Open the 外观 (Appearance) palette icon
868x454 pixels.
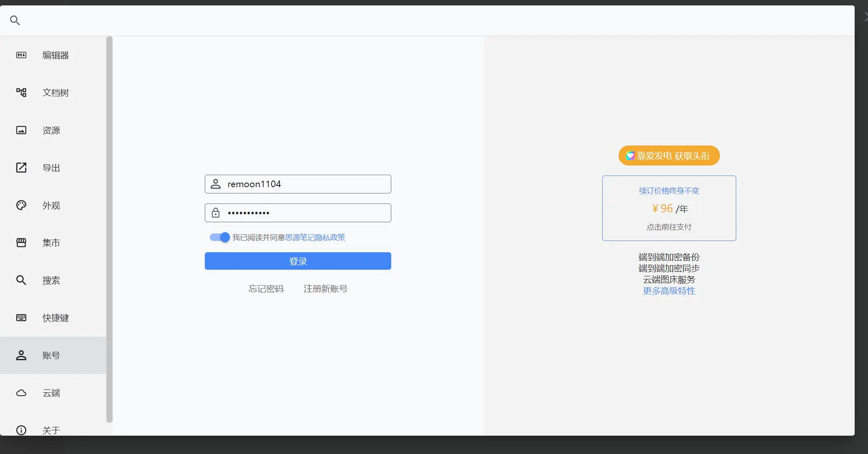(21, 205)
